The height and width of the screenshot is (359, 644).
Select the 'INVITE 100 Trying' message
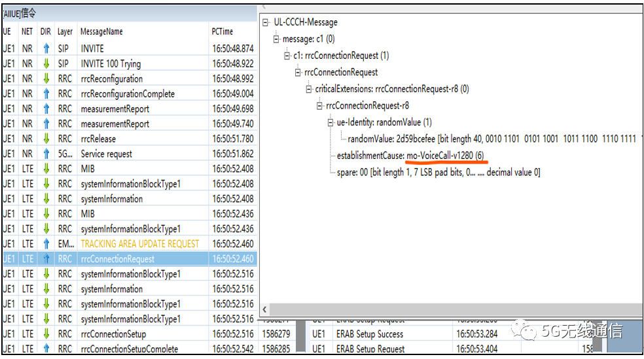tap(111, 64)
